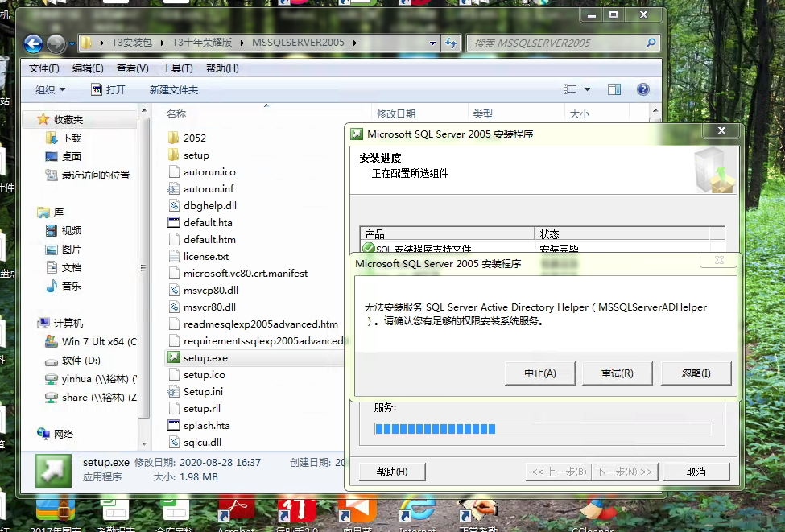Screen dimensions: 785x532
Task: Click the 2052 folder icon
Action: 174,138
